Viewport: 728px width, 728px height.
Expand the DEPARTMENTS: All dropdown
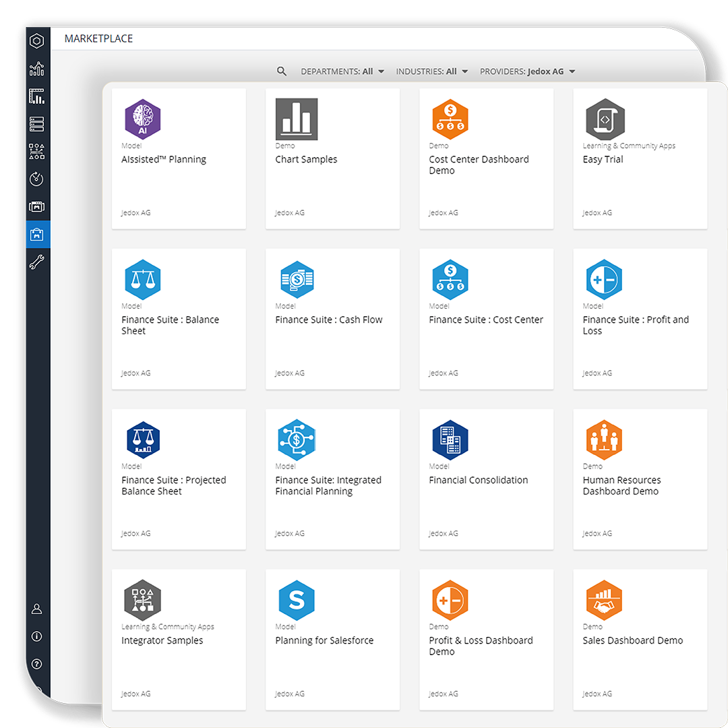click(343, 71)
